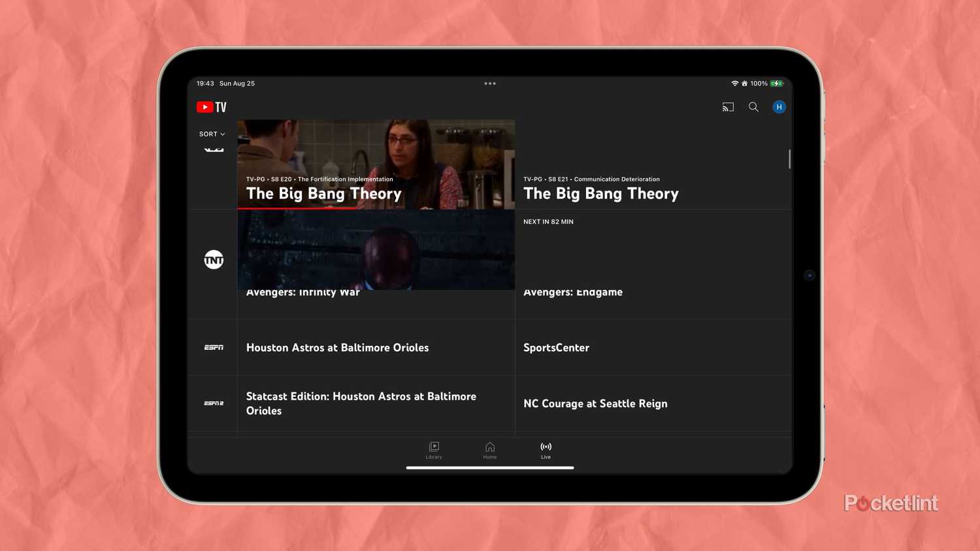Open the SORT dropdown

coord(212,134)
